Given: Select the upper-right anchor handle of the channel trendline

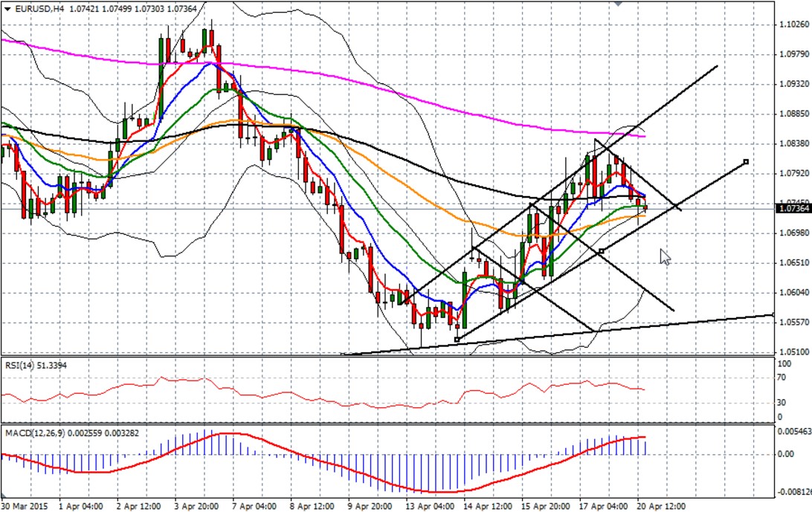Looking at the screenshot, I should (747, 162).
